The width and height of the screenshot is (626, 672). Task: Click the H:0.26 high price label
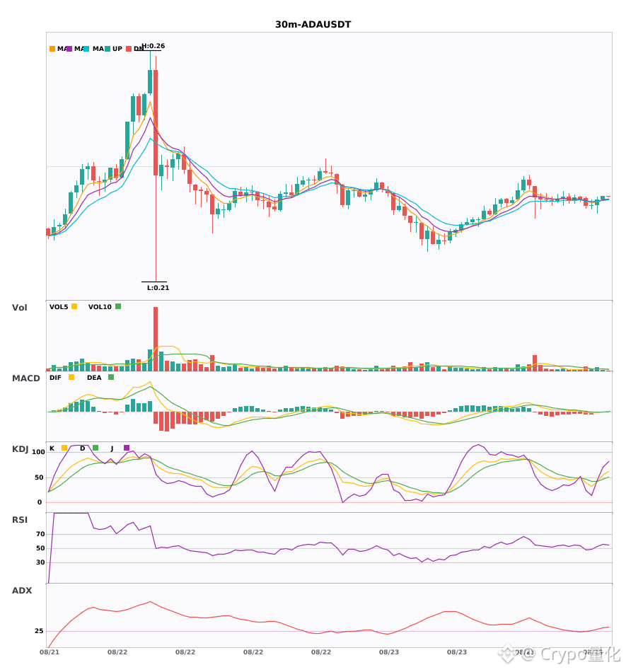(x=153, y=46)
